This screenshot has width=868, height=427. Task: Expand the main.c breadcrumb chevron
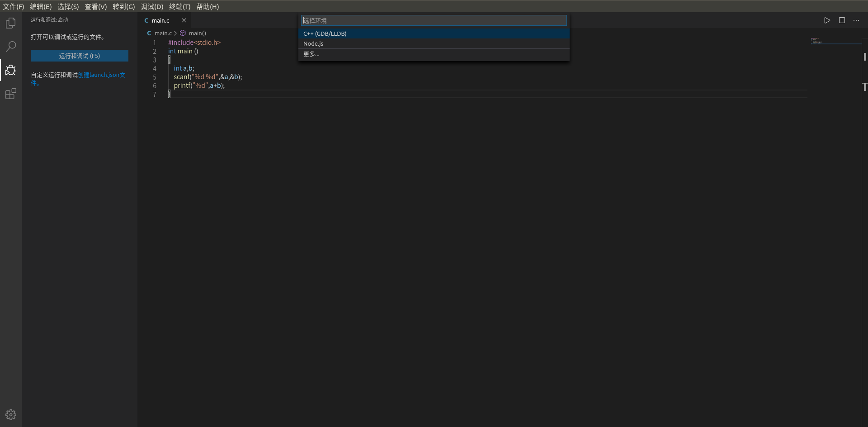tap(176, 33)
